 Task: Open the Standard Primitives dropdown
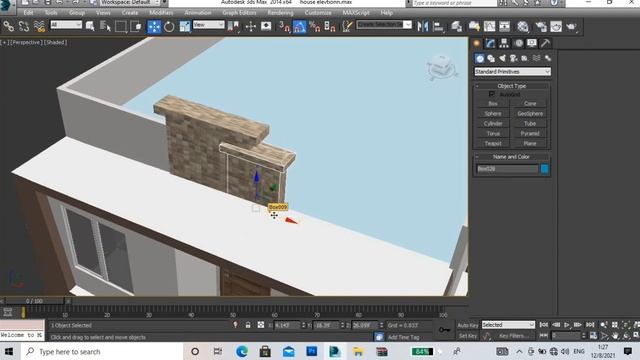[512, 72]
